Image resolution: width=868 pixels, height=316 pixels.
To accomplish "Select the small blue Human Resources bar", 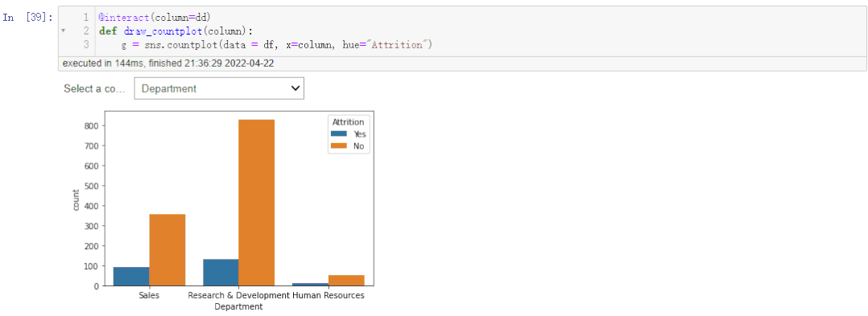I will click(311, 285).
